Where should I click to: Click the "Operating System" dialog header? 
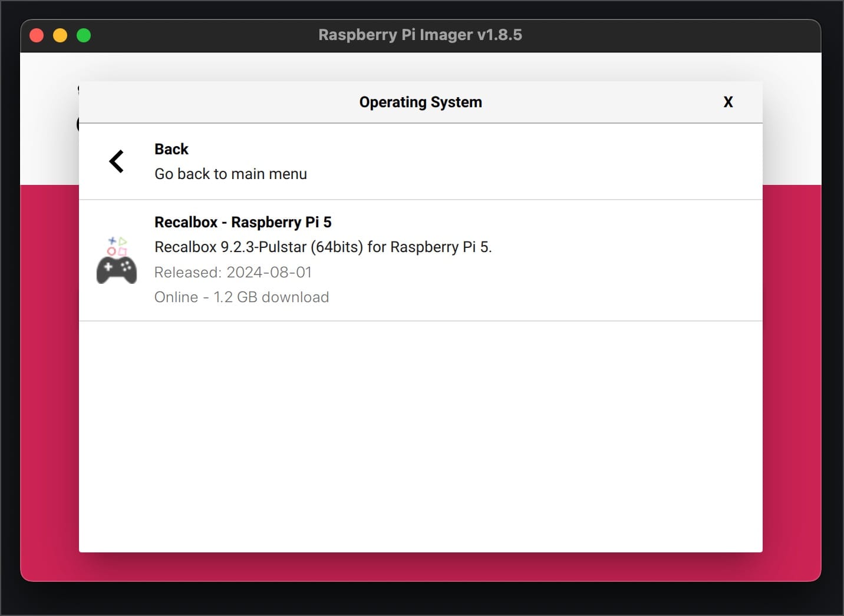421,102
